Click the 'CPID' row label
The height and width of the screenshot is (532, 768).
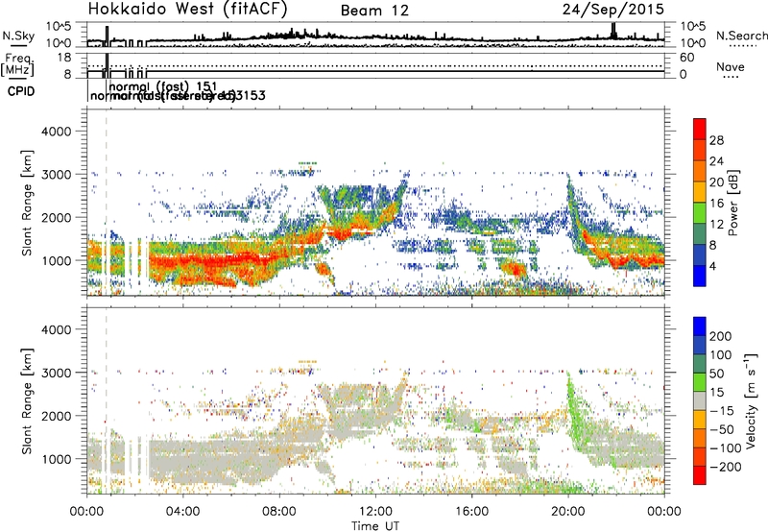21,91
